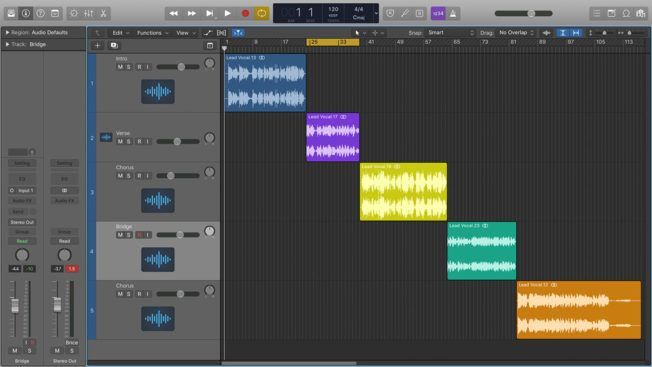Click the master volume slider in the control bar
This screenshot has height=367, width=652.
click(524, 14)
